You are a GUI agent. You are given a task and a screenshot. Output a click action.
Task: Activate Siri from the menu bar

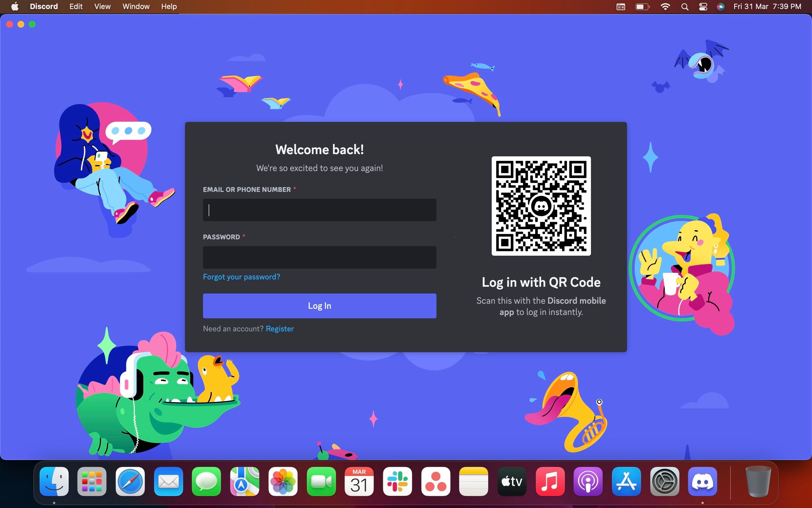720,7
